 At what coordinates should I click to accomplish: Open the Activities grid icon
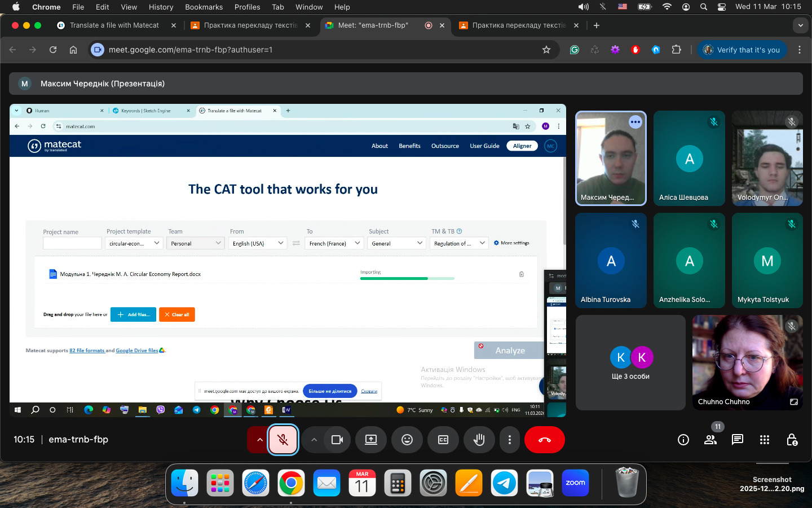pos(764,440)
